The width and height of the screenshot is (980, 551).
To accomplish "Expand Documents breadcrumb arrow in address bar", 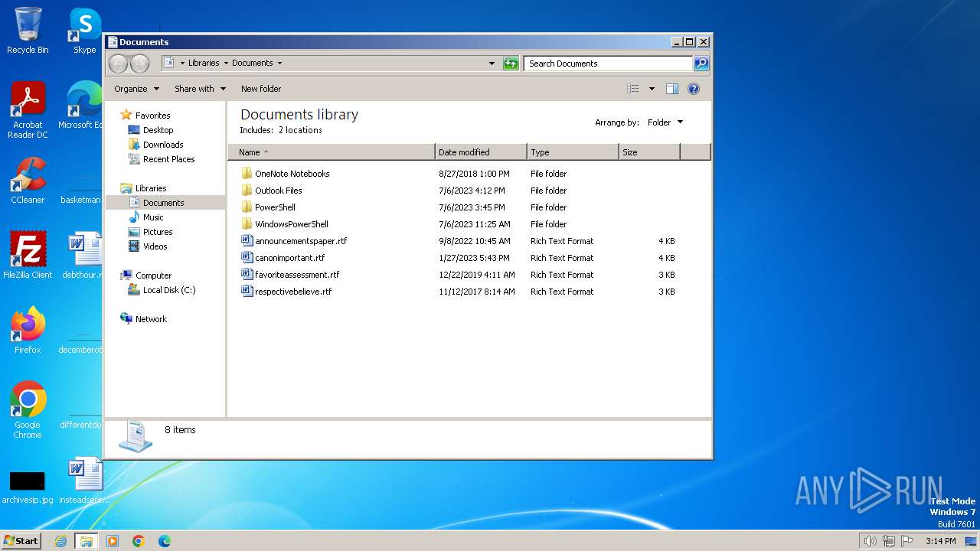I will pyautogui.click(x=279, y=64).
